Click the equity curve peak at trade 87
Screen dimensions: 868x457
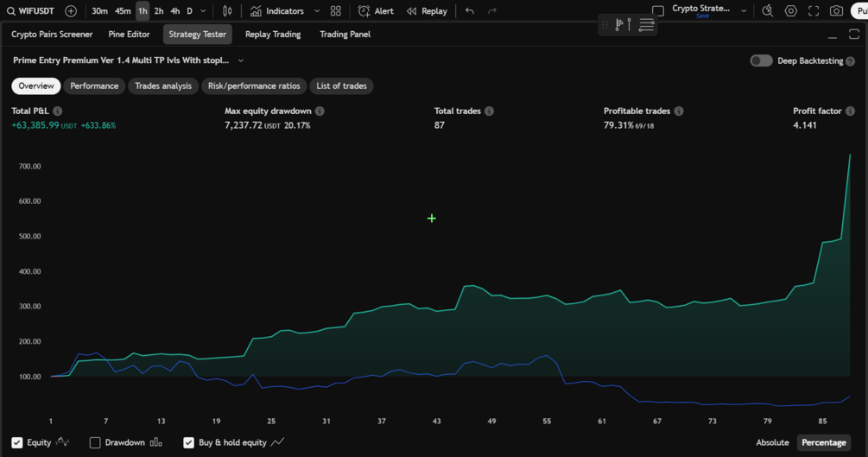850,155
